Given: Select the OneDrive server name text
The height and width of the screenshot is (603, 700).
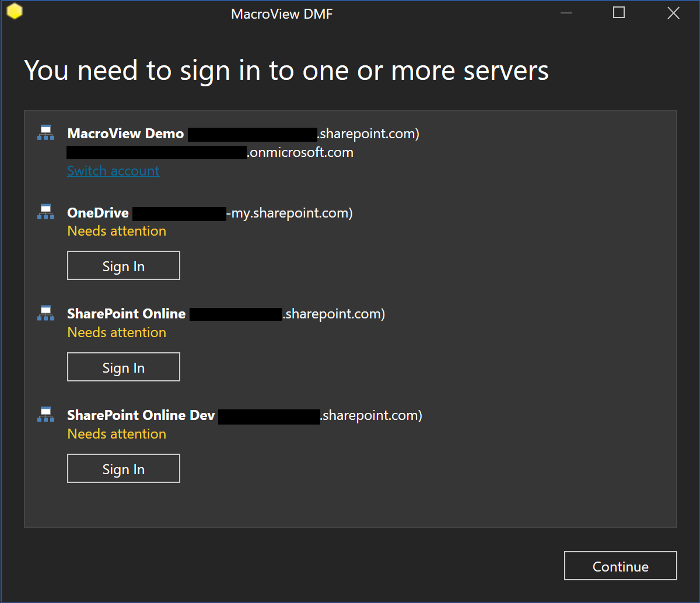Looking at the screenshot, I should [x=98, y=213].
